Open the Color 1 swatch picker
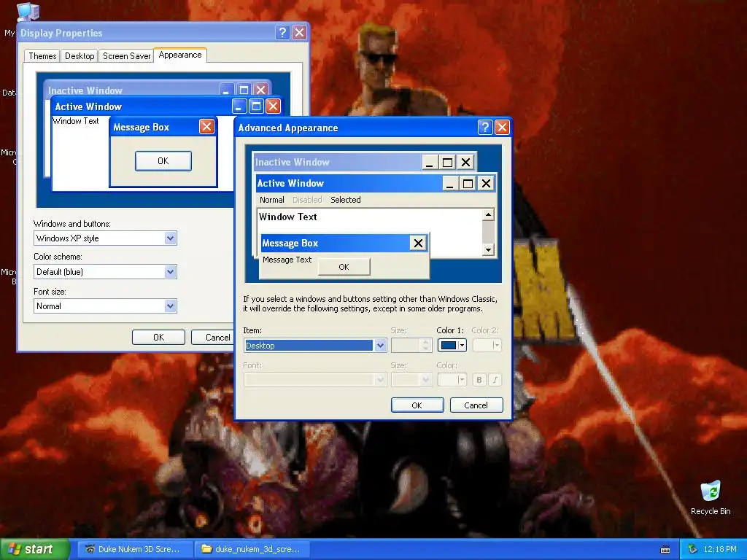The height and width of the screenshot is (560, 747). pyautogui.click(x=452, y=345)
